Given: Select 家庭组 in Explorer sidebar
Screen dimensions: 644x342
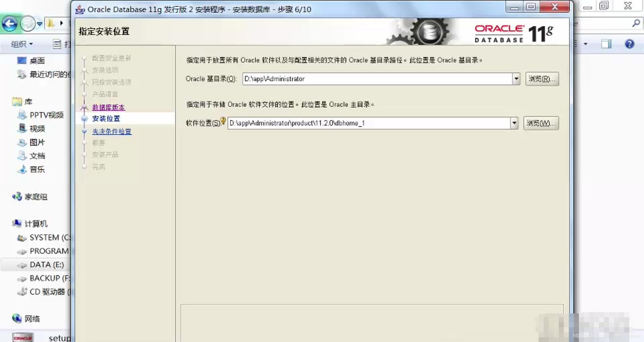Looking at the screenshot, I should click(36, 197).
